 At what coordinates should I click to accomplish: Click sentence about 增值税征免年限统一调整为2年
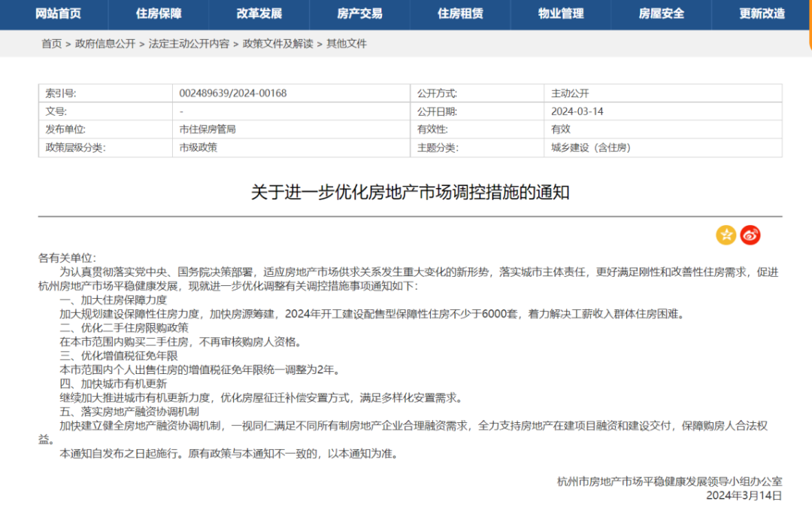click(x=200, y=370)
